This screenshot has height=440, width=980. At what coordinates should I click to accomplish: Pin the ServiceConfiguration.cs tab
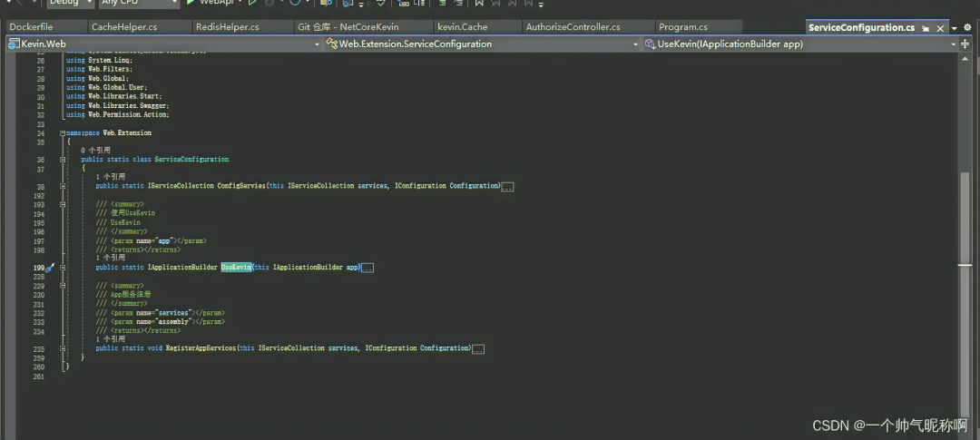coord(926,28)
